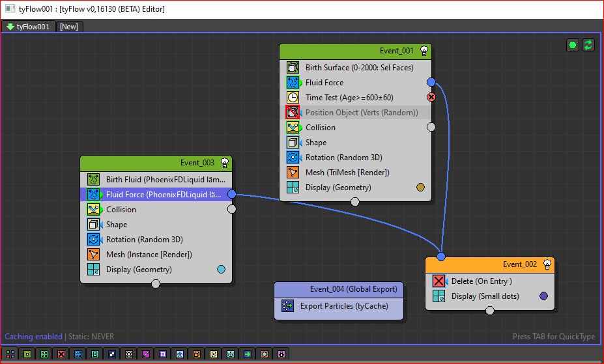Toggle Event_003 light bulb enable icon
This screenshot has height=364, width=604.
point(225,163)
